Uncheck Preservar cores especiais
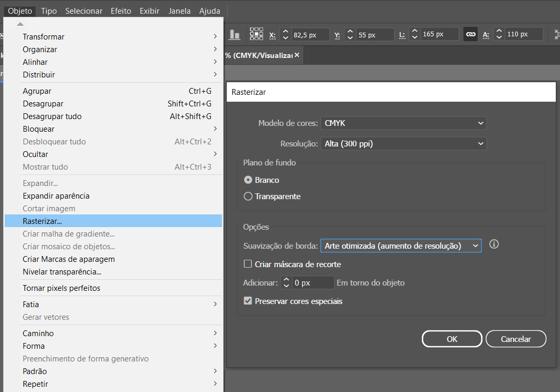The image size is (560, 392). (x=248, y=301)
